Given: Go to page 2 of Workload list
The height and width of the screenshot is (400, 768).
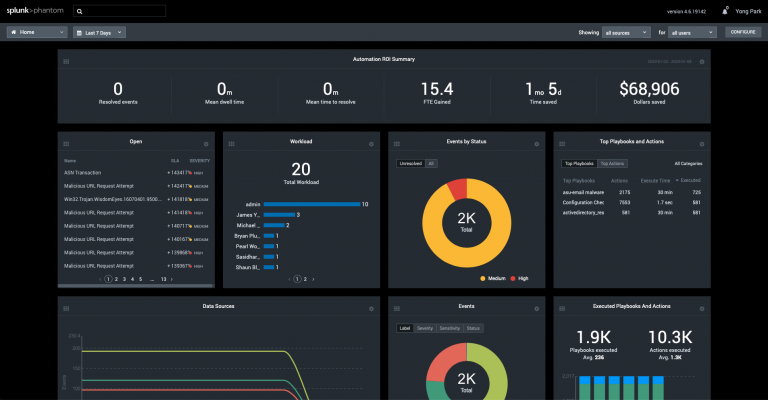Looking at the screenshot, I should click(305, 279).
